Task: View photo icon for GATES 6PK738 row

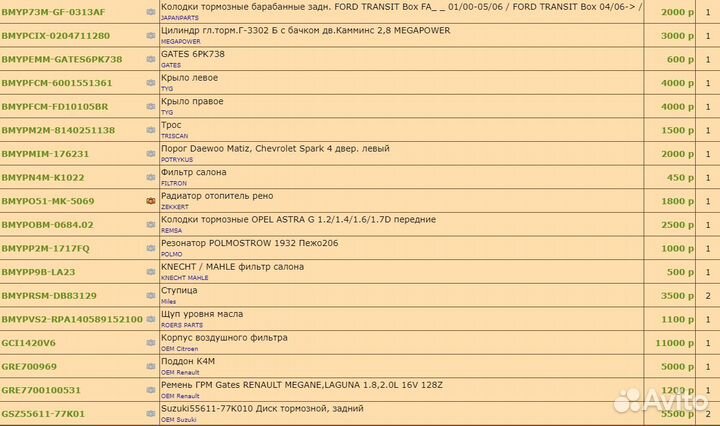Action: (151, 59)
